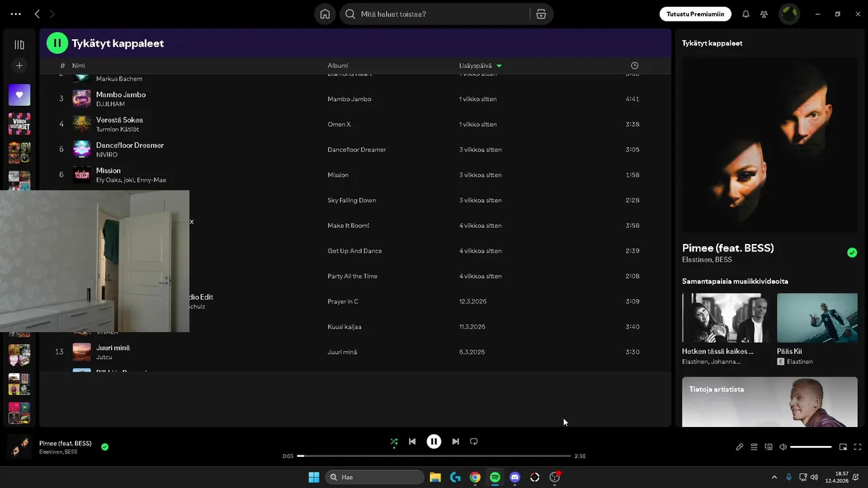Expand the Your Library sidebar icon
This screenshot has width=868, height=488.
click(19, 45)
